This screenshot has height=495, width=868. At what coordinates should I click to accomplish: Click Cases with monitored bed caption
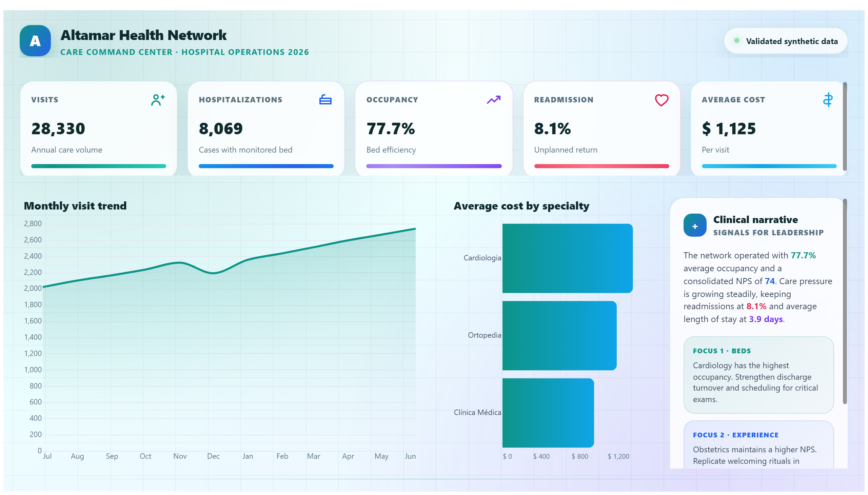(x=245, y=150)
